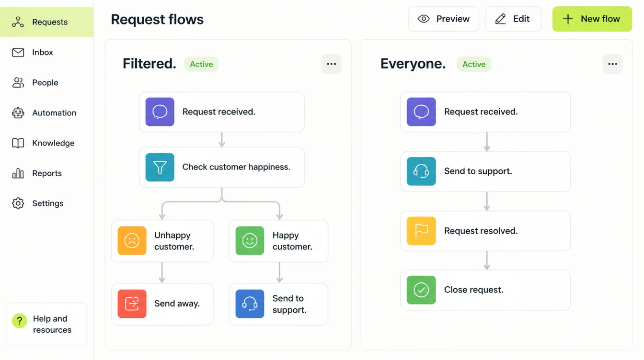Click the teal funnel filter icon
The width and height of the screenshot is (644, 360).
[160, 167]
